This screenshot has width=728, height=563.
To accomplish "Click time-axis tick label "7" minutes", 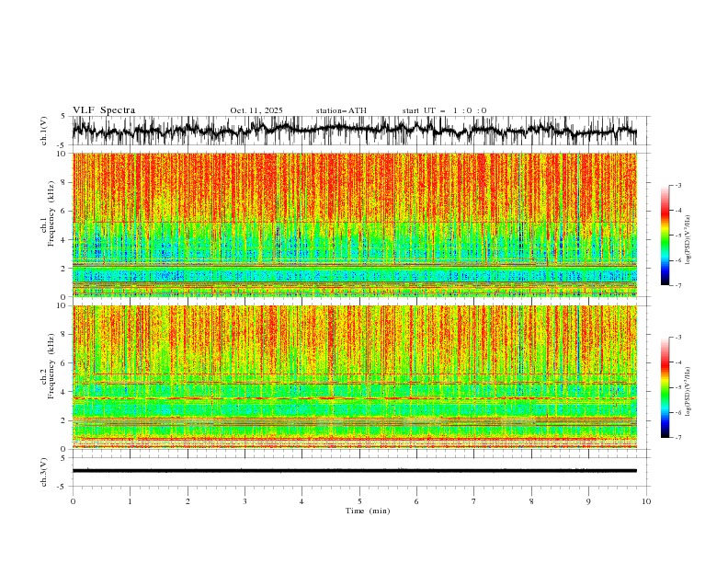I will (474, 501).
